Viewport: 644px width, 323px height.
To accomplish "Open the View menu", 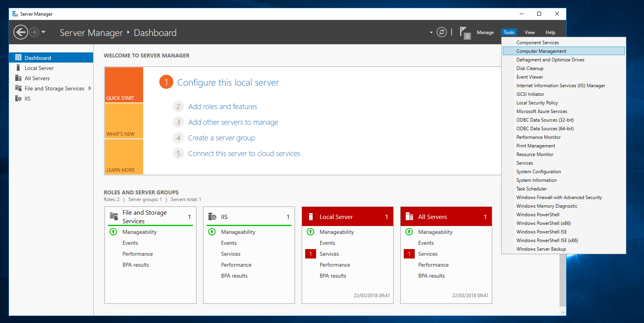I will (x=530, y=32).
